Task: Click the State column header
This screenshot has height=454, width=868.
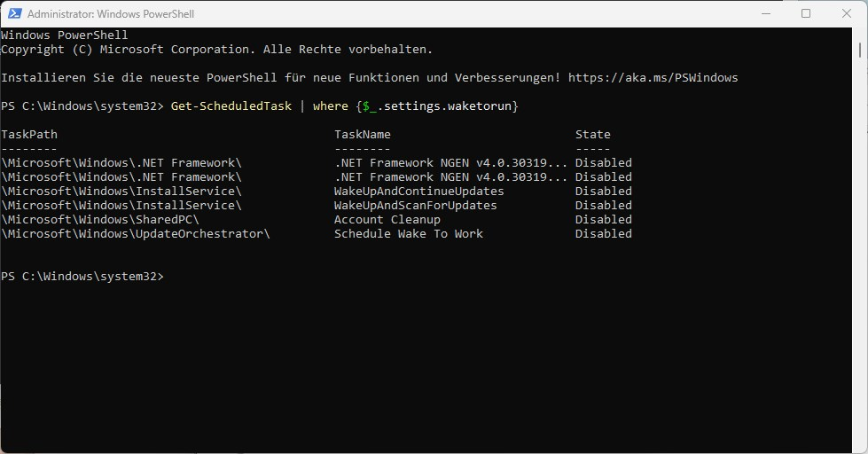Action: pyautogui.click(x=592, y=134)
